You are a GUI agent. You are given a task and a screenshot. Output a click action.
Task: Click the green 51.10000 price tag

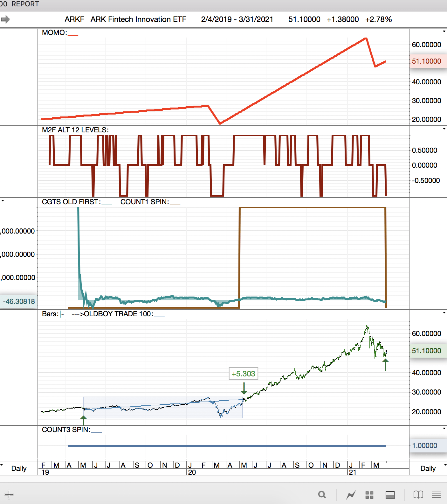[428, 351]
